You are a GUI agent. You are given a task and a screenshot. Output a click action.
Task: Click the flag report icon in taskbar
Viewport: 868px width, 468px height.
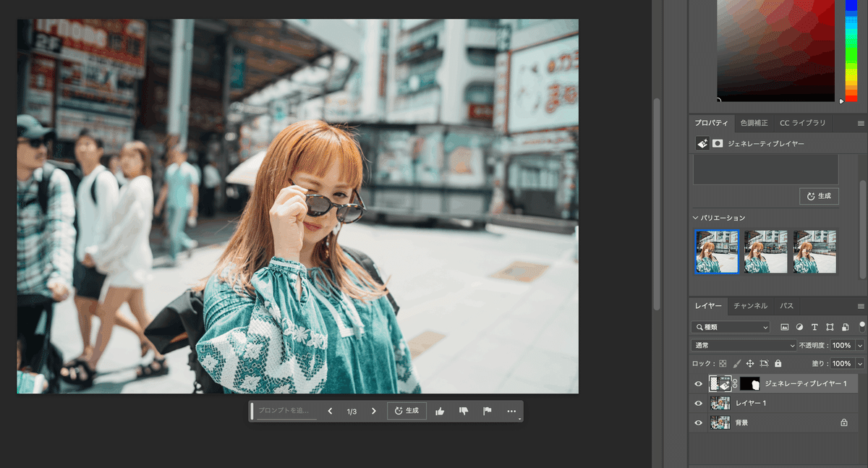pos(488,411)
